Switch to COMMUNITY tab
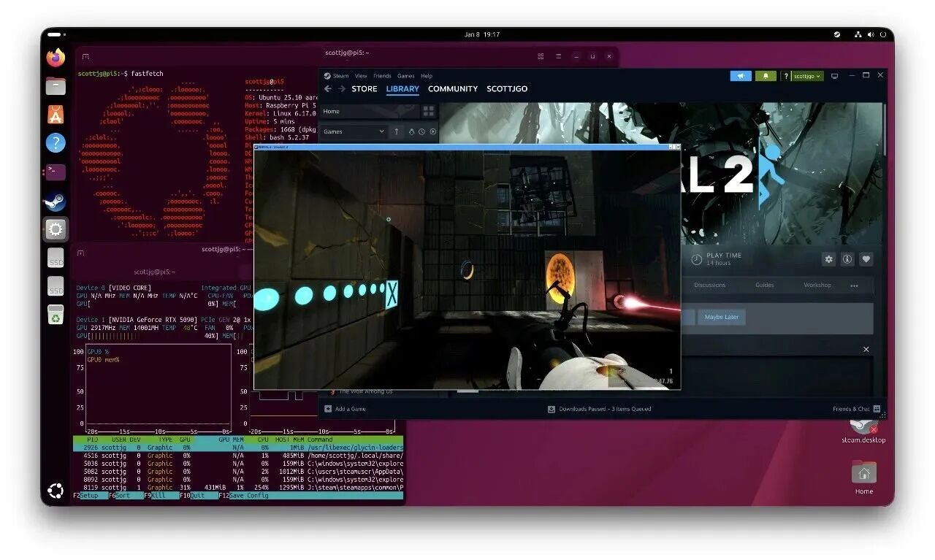 pos(453,89)
